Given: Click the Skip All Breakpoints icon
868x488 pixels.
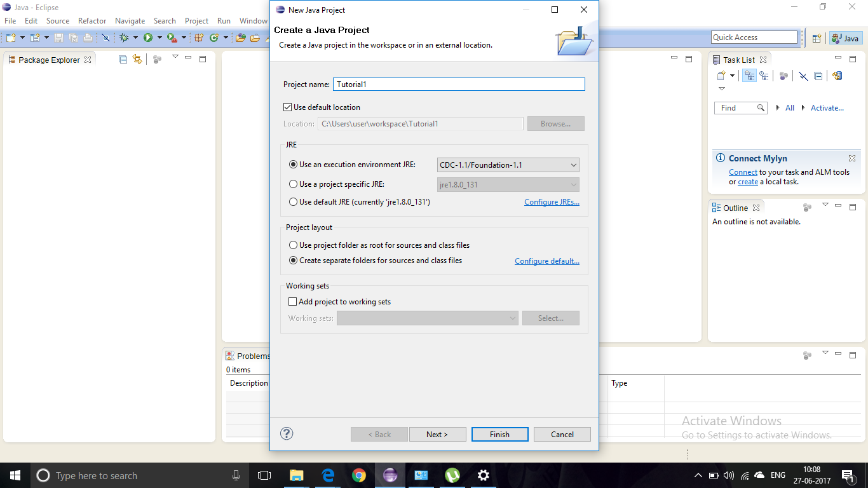Looking at the screenshot, I should coord(105,37).
